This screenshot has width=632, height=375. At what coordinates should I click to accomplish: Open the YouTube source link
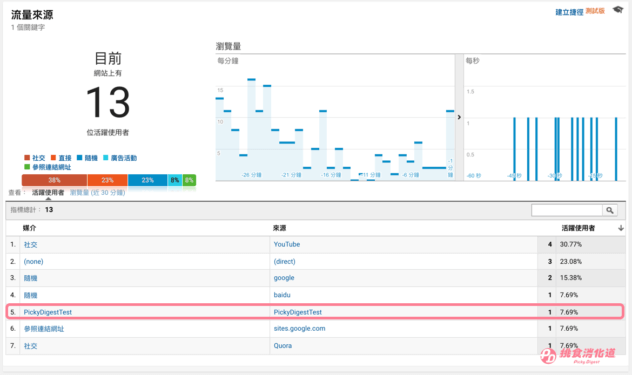[x=287, y=244]
